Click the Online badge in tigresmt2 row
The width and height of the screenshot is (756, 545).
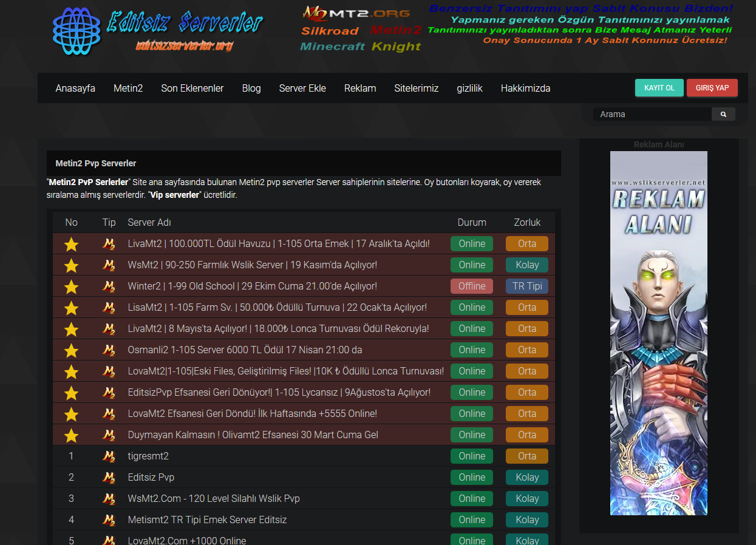472,456
